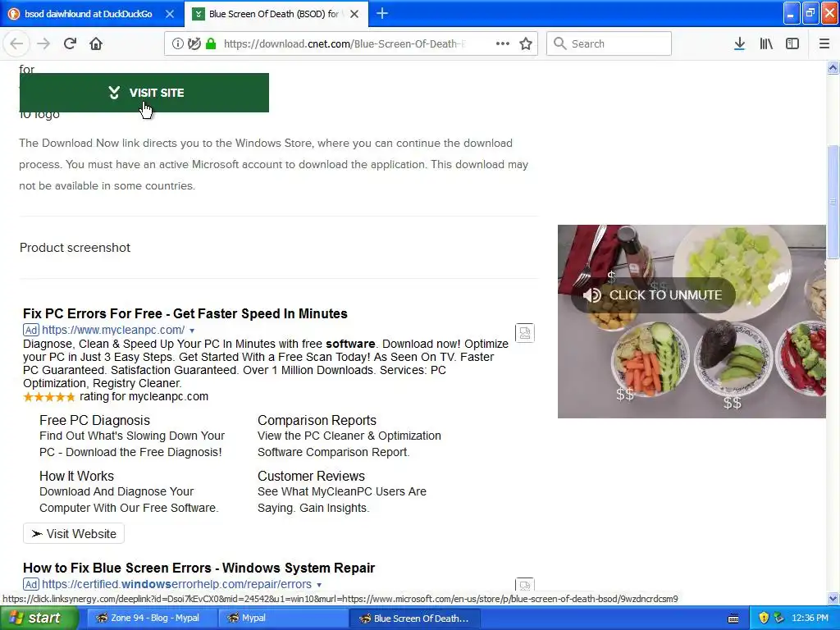840x630 pixels.
Task: Switch to Zone 94 - Blog taskbar window
Action: coord(151,619)
